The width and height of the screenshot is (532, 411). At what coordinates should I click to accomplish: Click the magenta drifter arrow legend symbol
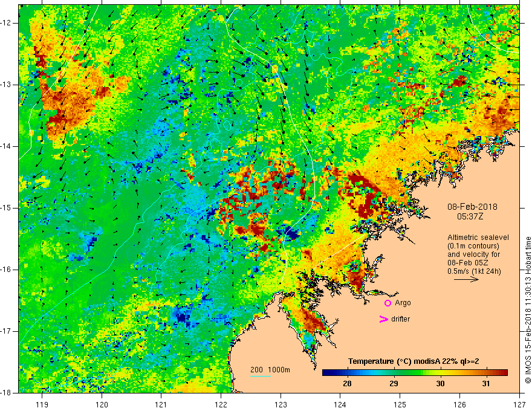[383, 319]
